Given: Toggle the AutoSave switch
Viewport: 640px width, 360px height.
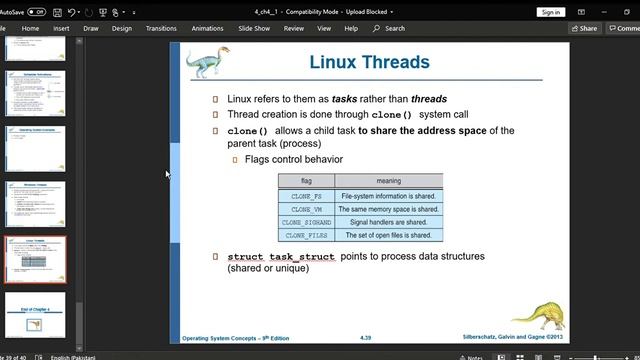Looking at the screenshot, I should 36,12.
